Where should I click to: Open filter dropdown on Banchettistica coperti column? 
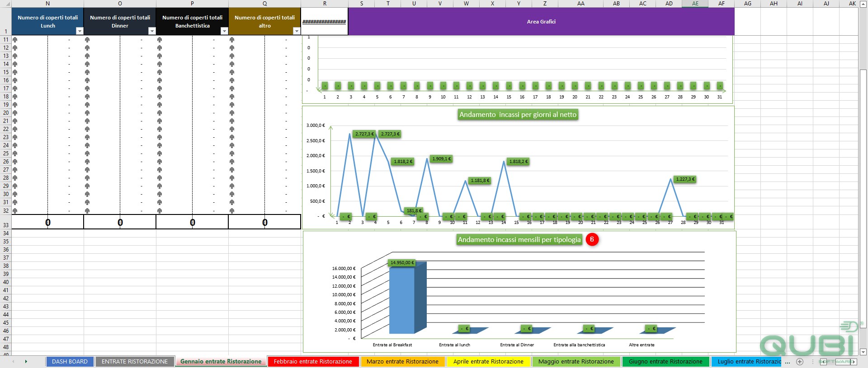point(224,31)
